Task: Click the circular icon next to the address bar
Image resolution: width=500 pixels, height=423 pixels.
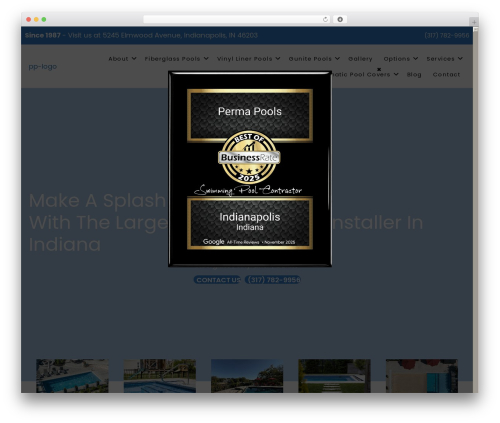Action: [340, 19]
